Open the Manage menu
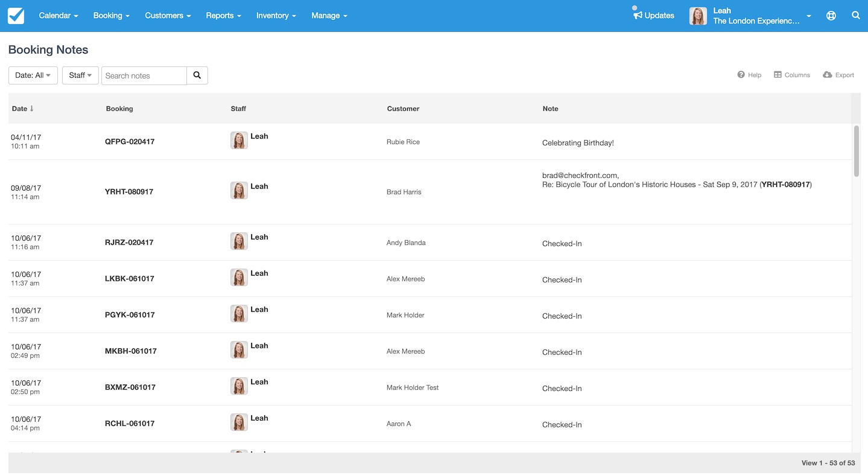Screen dimensions: 868x475 pyautogui.click(x=329, y=16)
